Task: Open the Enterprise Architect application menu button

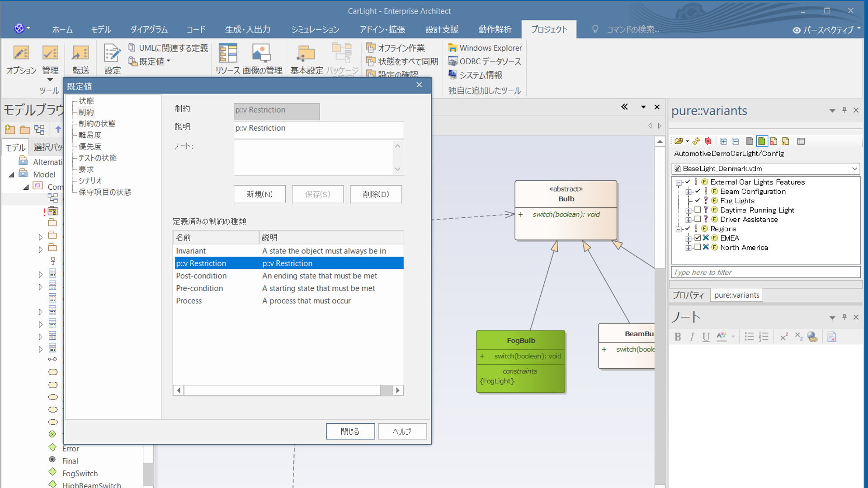Action: [22, 28]
